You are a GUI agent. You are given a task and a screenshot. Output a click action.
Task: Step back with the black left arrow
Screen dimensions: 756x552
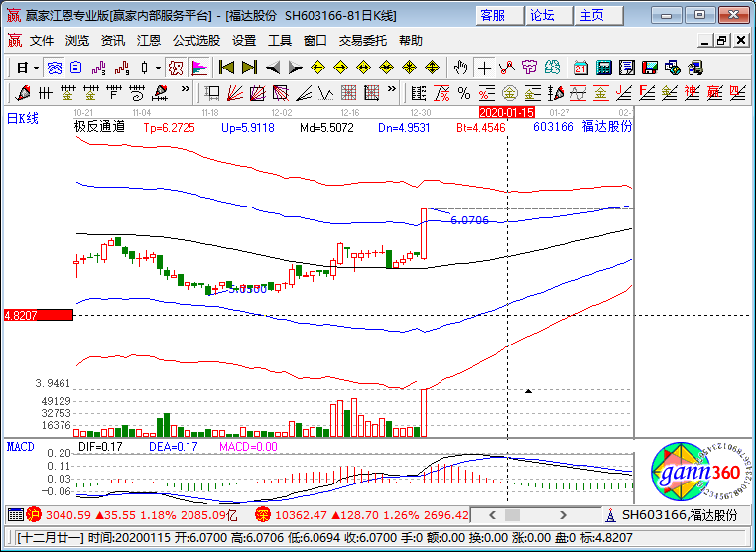tap(273, 68)
